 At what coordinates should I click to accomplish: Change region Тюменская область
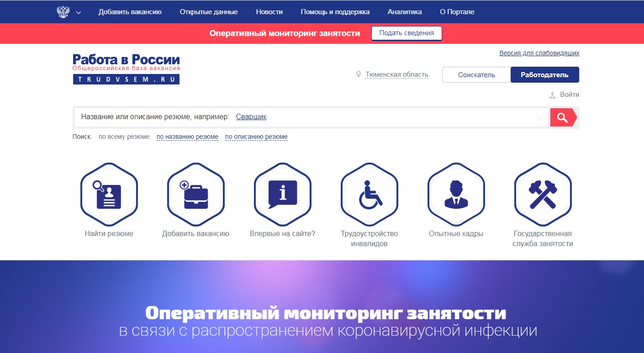(x=397, y=74)
